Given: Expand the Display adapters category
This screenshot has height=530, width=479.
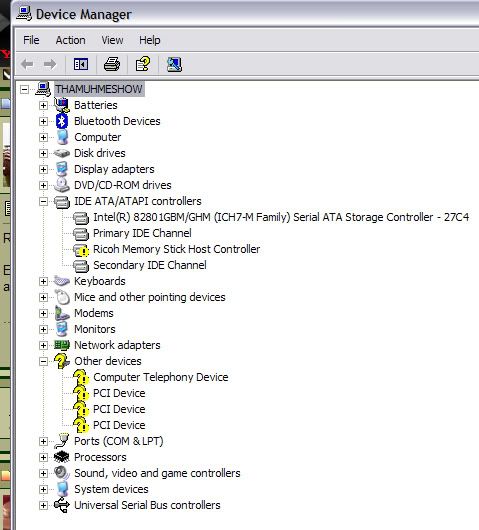Looking at the screenshot, I should [43, 169].
